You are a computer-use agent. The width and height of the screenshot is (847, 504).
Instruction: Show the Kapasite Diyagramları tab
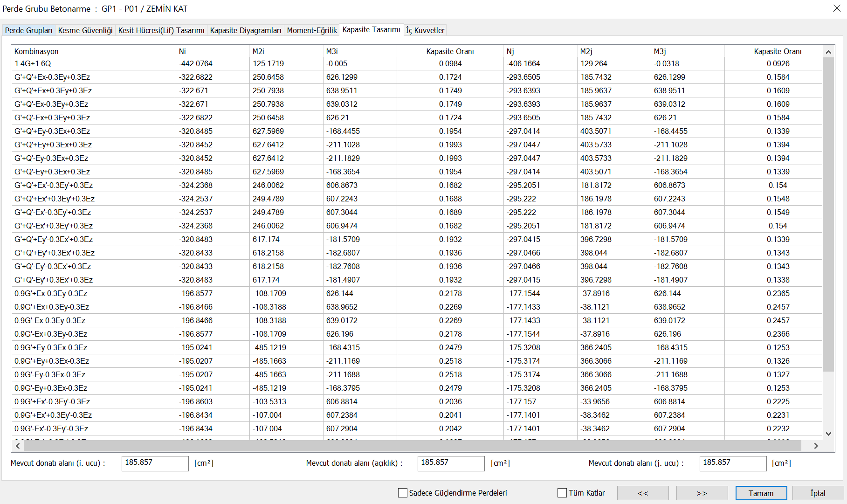tap(246, 30)
